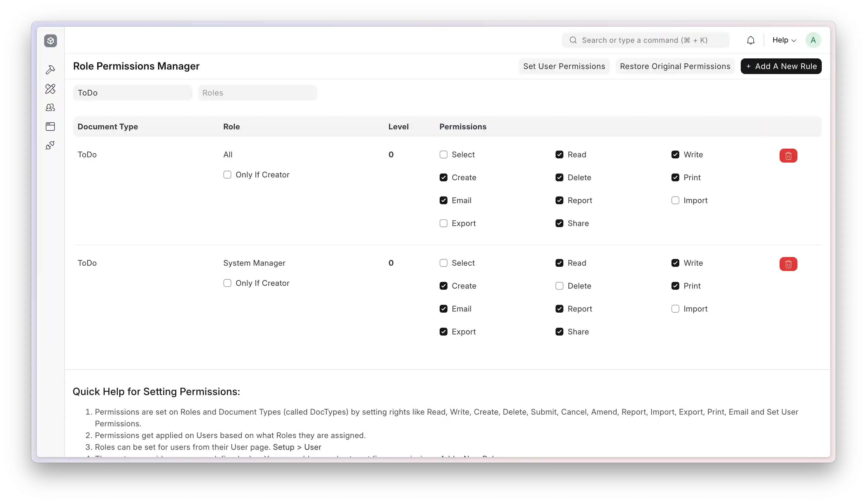867x504 pixels.
Task: Open the Help dropdown menu
Action: 784,40
